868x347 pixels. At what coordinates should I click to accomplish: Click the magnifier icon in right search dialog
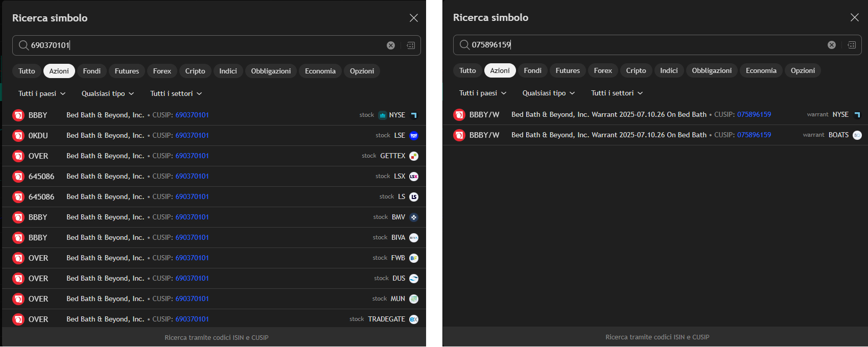pos(464,45)
